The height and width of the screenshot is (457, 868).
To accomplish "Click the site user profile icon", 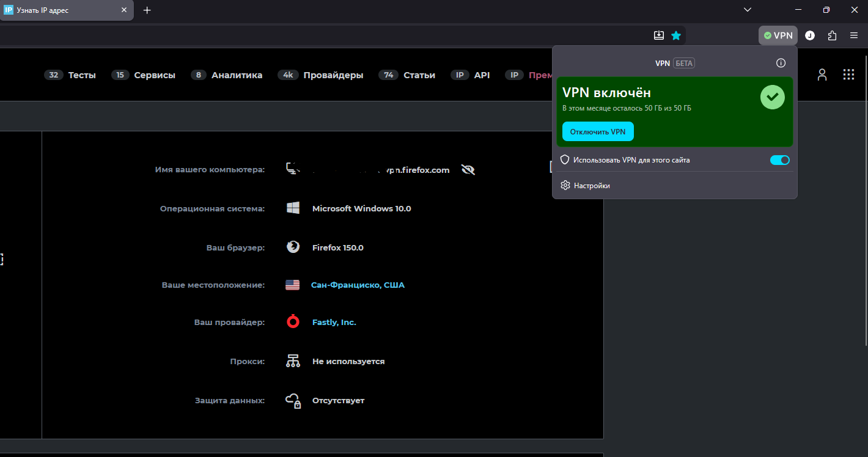I will coord(822,75).
